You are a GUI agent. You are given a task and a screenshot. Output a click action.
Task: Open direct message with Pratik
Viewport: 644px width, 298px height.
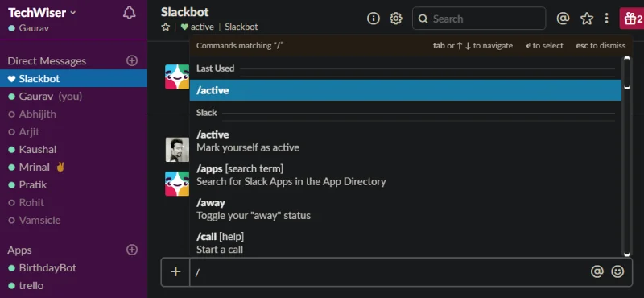coord(73,185)
